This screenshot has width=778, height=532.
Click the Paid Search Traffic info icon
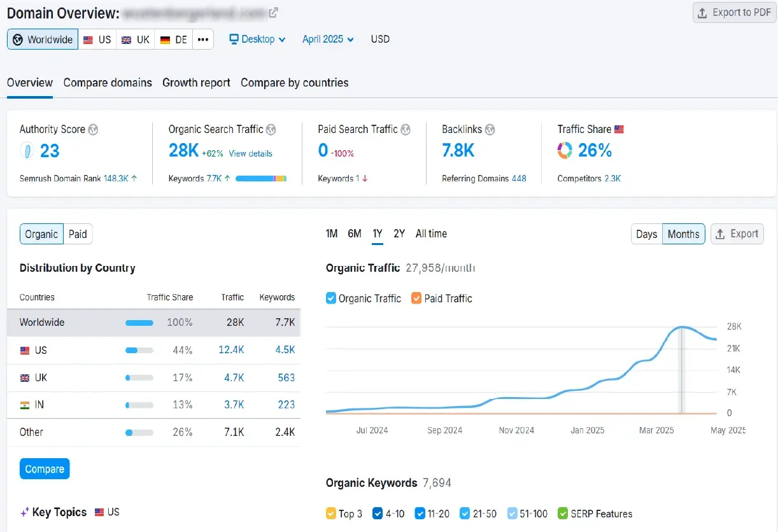coord(406,130)
